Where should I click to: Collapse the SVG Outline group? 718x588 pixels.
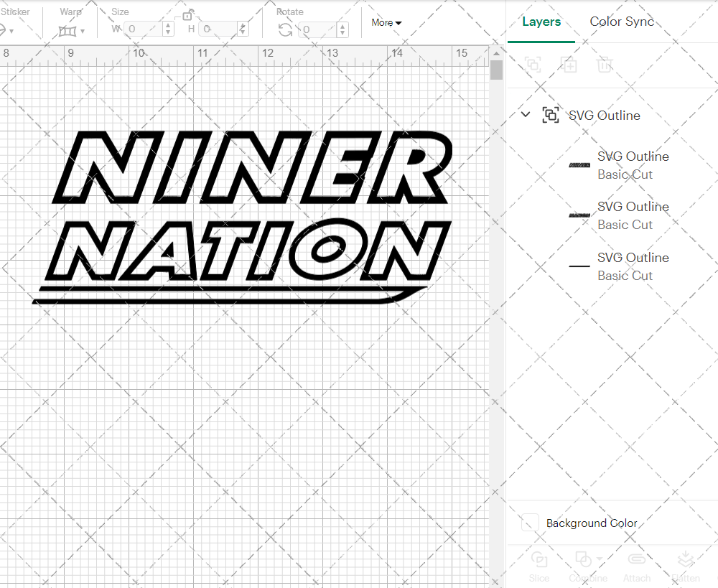pyautogui.click(x=525, y=114)
